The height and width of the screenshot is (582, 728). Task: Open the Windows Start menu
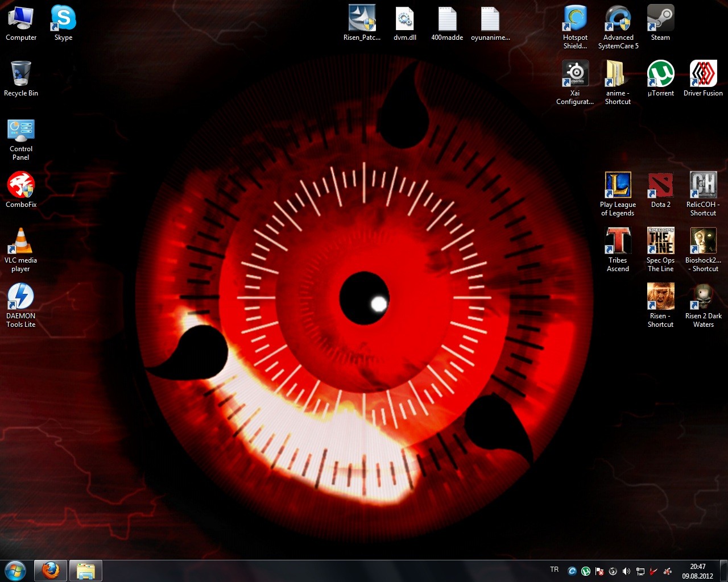(15, 571)
